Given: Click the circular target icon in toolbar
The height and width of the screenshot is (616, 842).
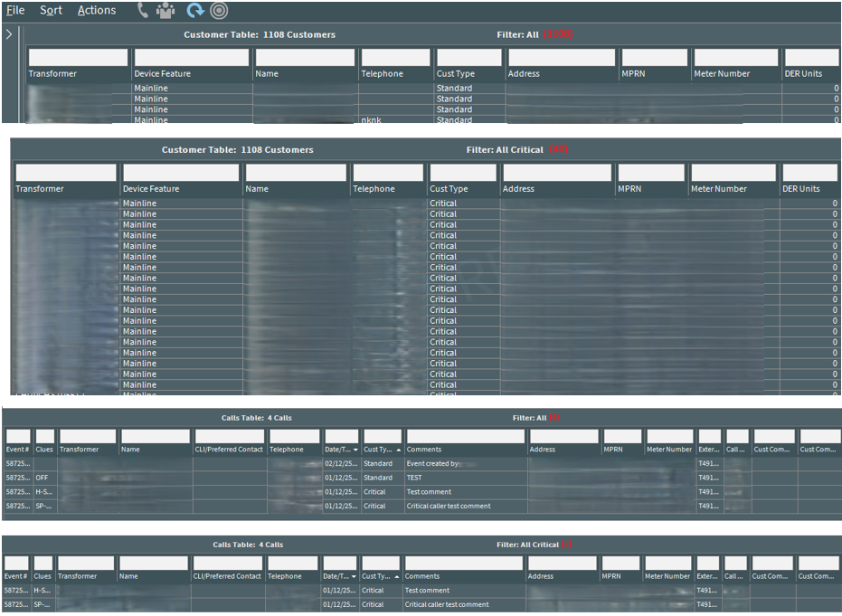Looking at the screenshot, I should 218,11.
